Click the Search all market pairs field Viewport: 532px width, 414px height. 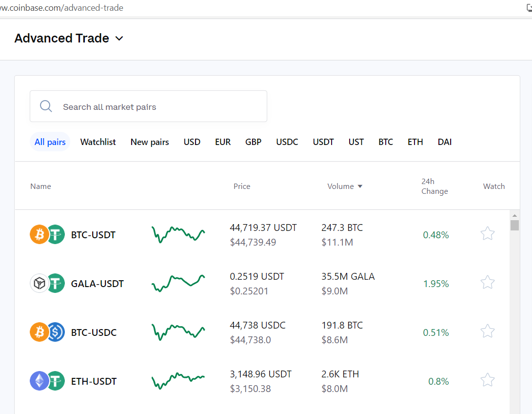[148, 106]
